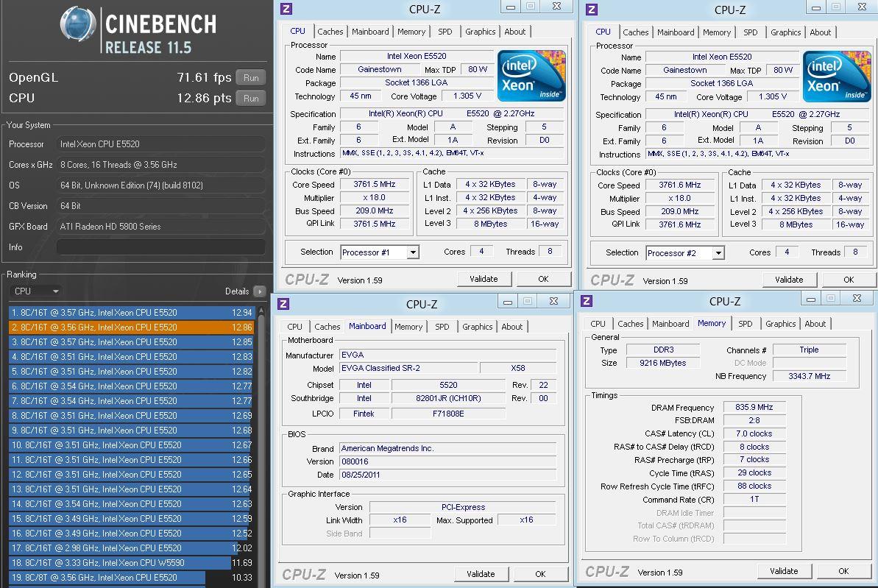Open Graphics tab in Processor #1 window
This screenshot has height=588, width=878.
click(x=481, y=32)
